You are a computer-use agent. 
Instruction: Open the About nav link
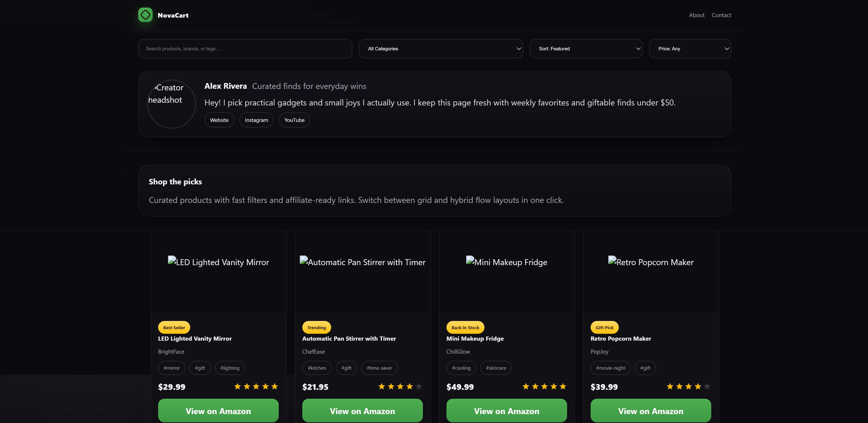click(x=697, y=15)
